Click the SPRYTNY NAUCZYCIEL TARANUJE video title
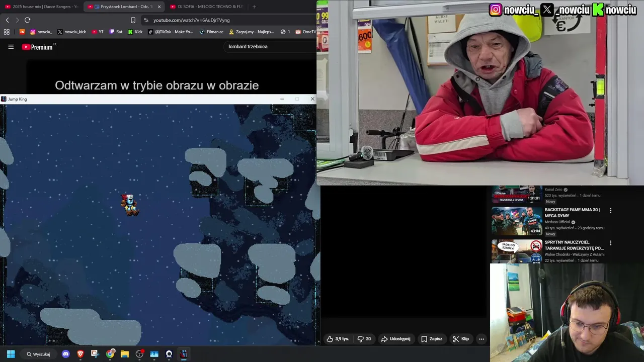Image resolution: width=644 pixels, height=362 pixels. (574, 245)
